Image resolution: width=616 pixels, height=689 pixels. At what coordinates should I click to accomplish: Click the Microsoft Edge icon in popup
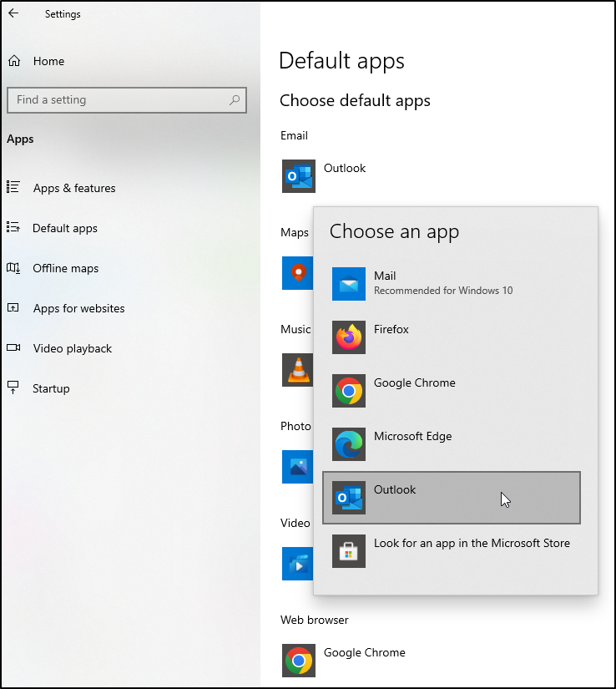[349, 444]
